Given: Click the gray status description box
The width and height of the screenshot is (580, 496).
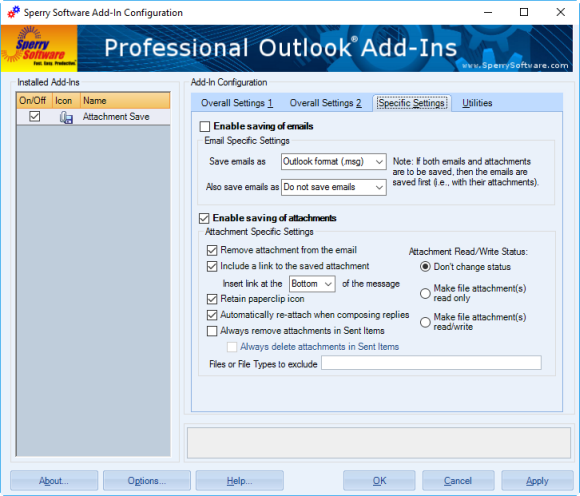Looking at the screenshot, I should (379, 443).
